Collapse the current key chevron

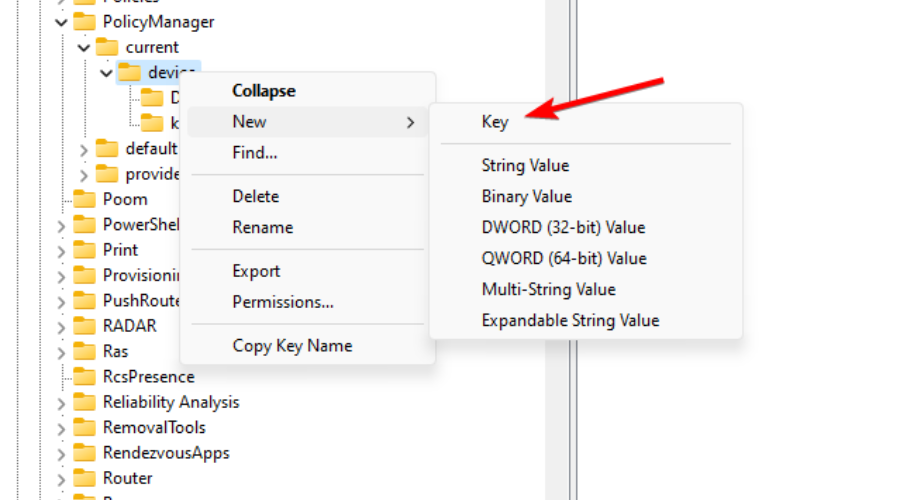coord(84,47)
